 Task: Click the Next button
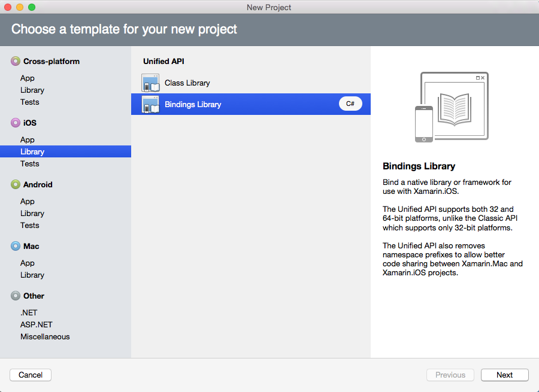(x=505, y=375)
